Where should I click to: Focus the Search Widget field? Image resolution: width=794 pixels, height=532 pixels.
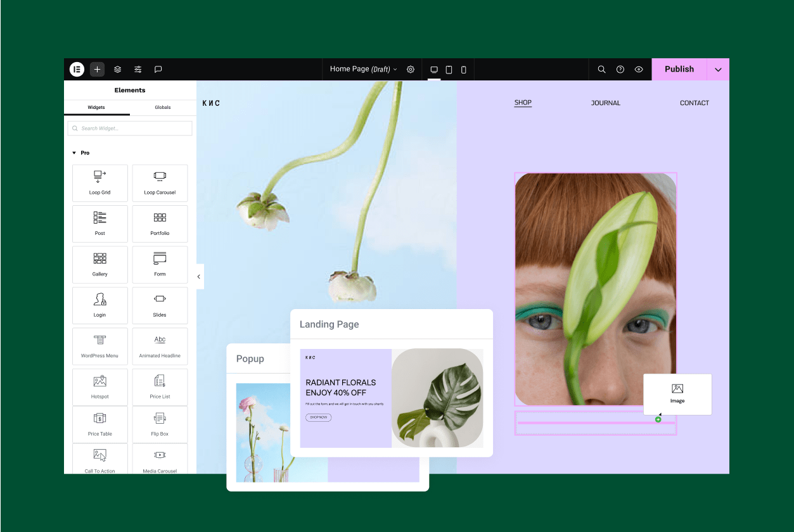click(130, 128)
